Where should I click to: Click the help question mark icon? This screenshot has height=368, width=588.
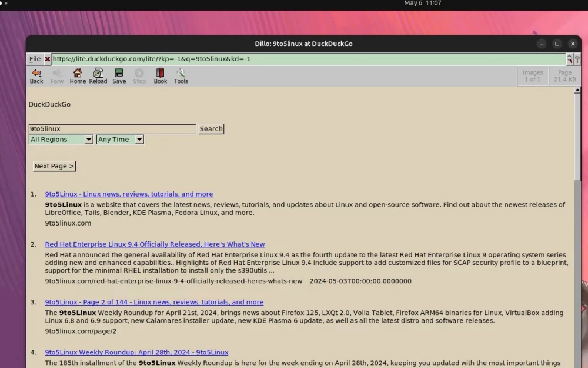pyautogui.click(x=577, y=59)
